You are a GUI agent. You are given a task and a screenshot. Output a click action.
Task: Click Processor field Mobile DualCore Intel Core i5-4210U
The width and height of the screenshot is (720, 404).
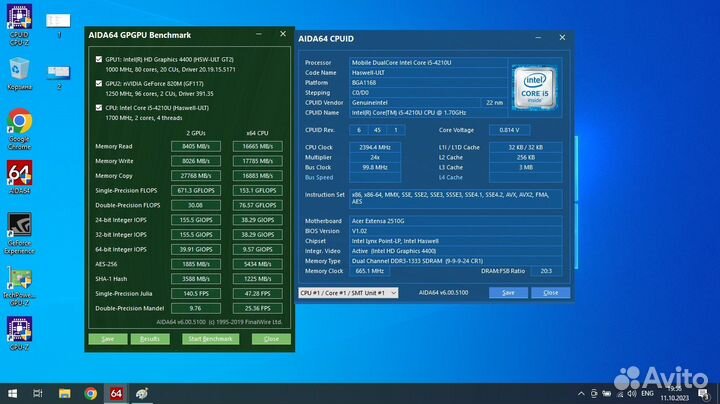[x=428, y=62]
